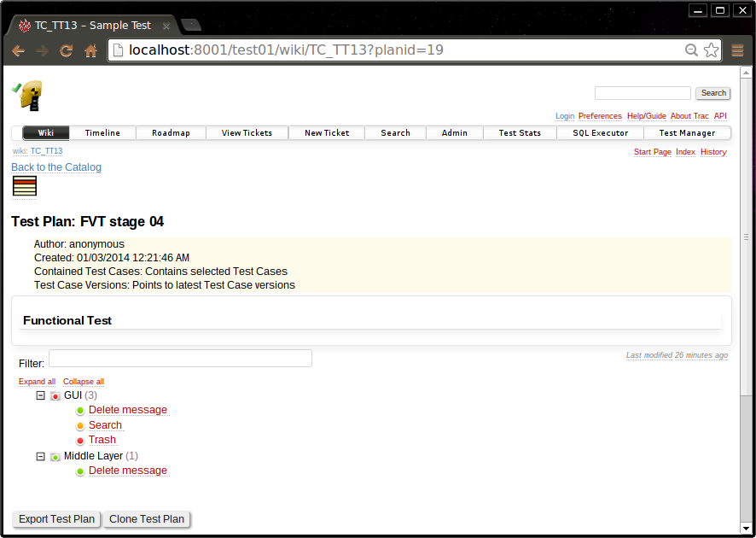Switch to the Test Manager tab
The width and height of the screenshot is (756, 538).
[x=688, y=132]
